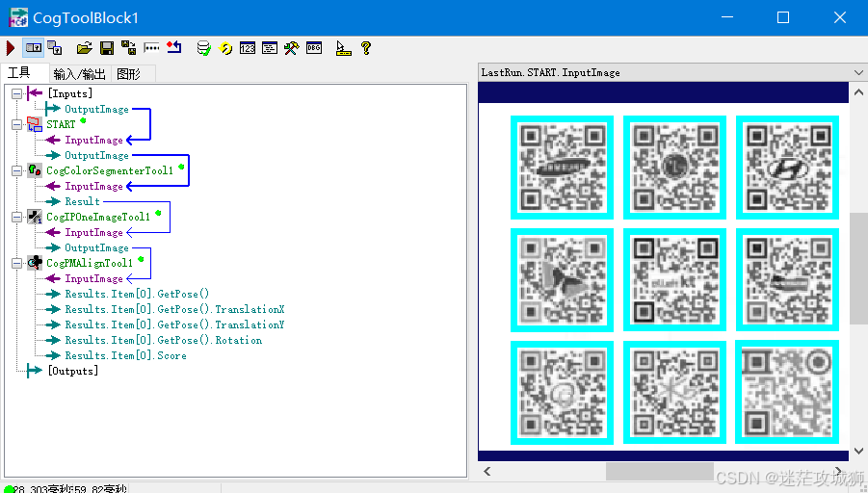Click the reset icon with blue arrow
Screen dimensions: 868x493
[173, 47]
